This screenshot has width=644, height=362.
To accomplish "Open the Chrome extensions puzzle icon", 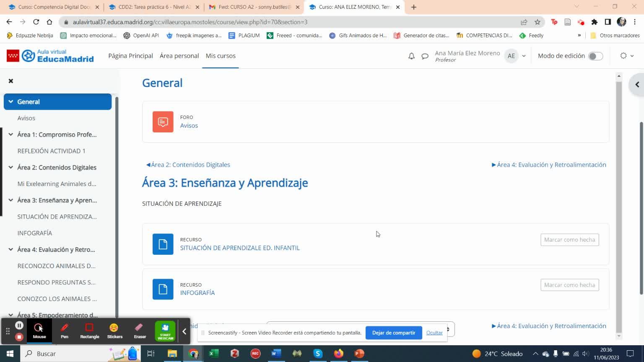I will click(594, 22).
